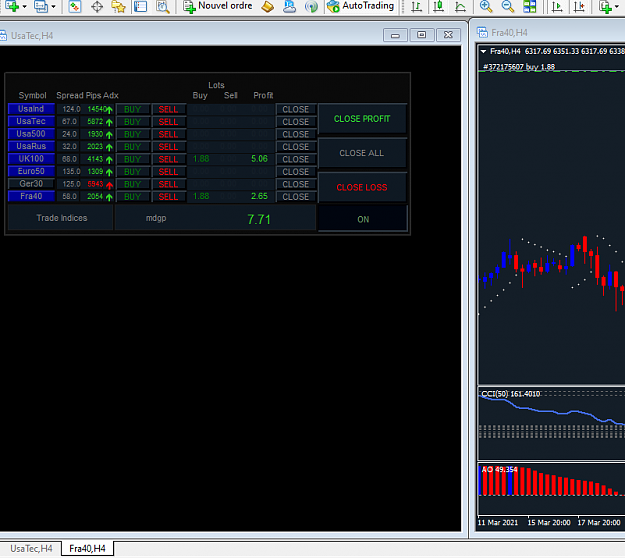
Task: Click BUY in the Fra40 row
Action: 133,196
